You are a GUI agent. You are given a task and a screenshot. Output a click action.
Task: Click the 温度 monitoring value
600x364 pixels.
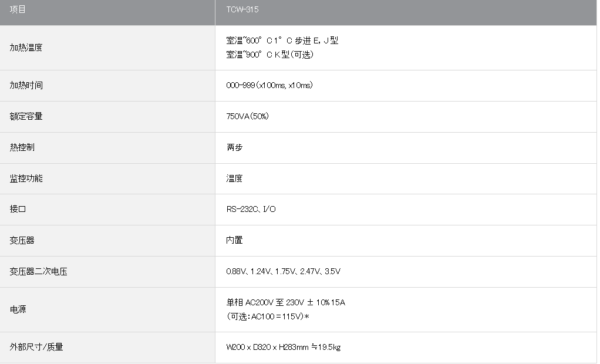pos(234,178)
